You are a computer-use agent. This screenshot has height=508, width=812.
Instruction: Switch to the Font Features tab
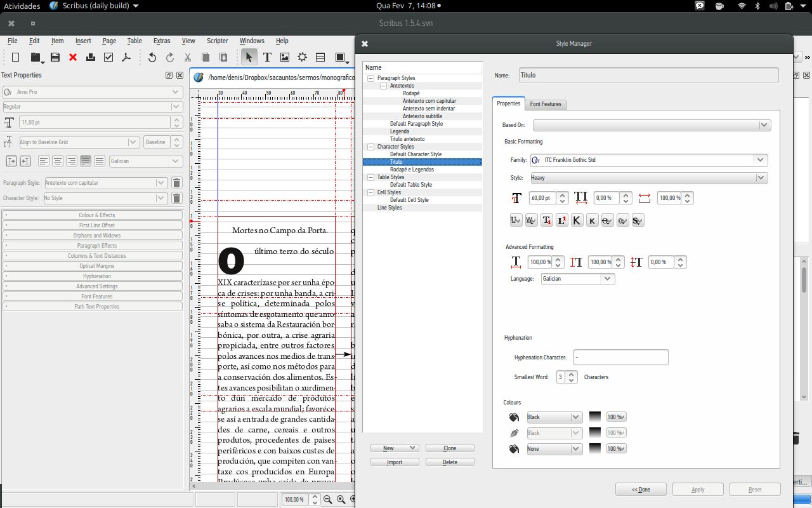pyautogui.click(x=546, y=104)
